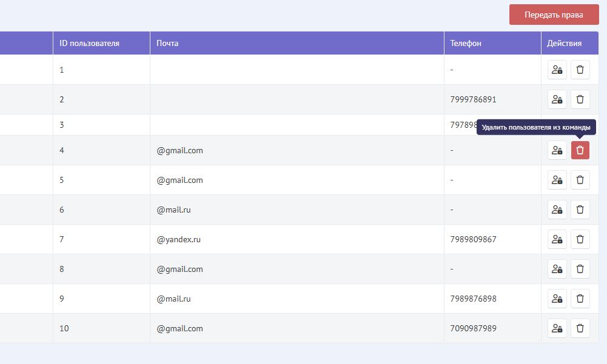Image resolution: width=607 pixels, height=364 pixels.
Task: Click phone number 7989809867
Action: 473,239
